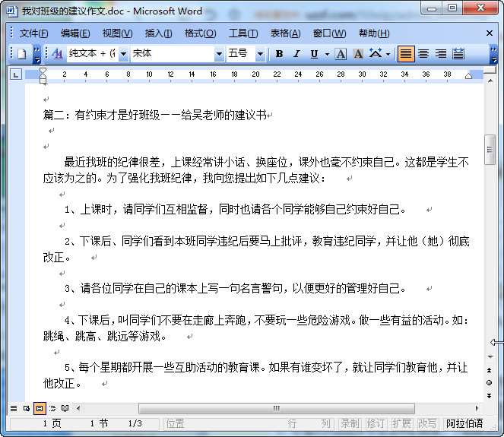Viewport: 504px width, 437px height.
Task: Open the 帮助(H) menu
Action: (374, 33)
